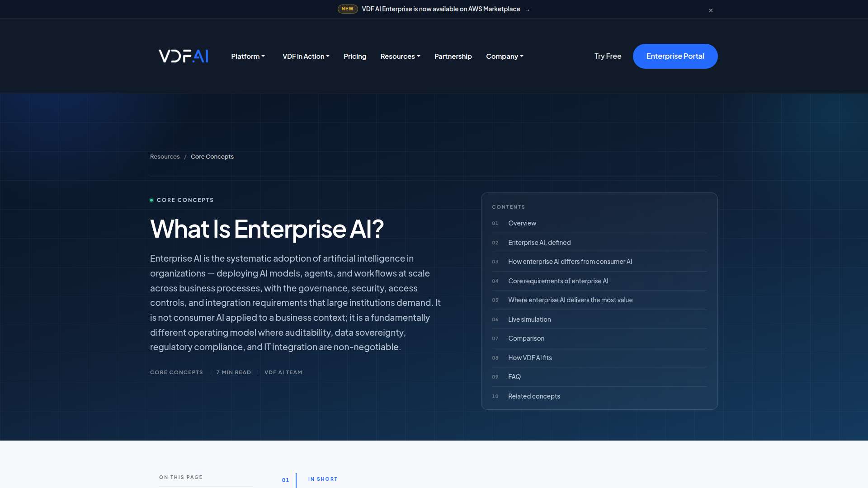Go to 'Core requirements of enterprise AI'
This screenshot has width=868, height=488.
point(599,281)
